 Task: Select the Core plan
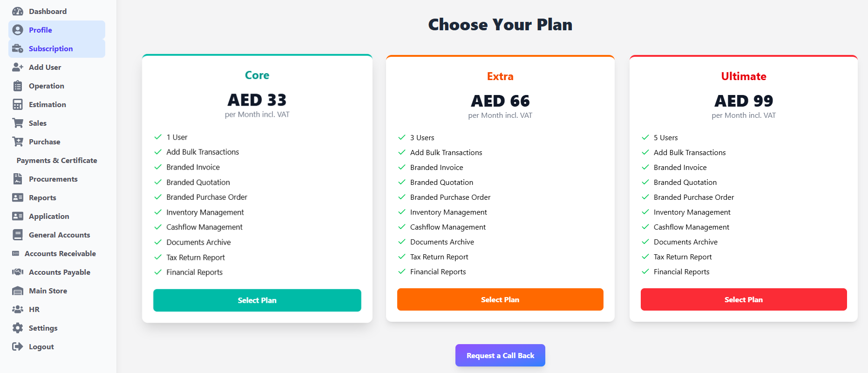(x=257, y=300)
